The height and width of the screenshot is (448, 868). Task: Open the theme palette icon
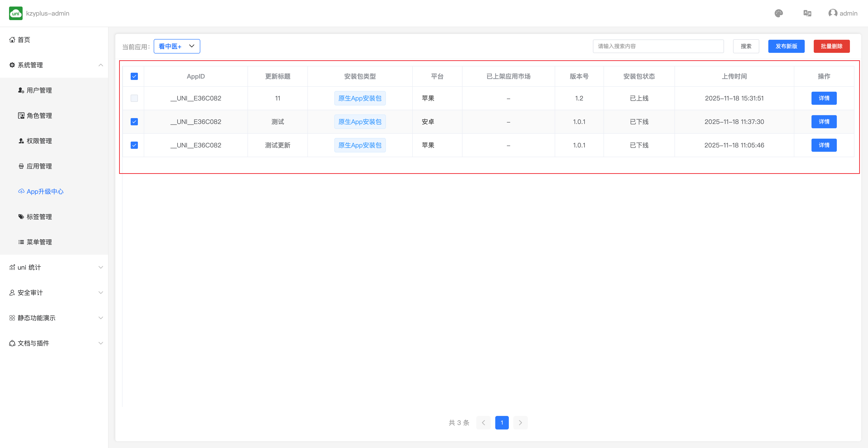(778, 14)
